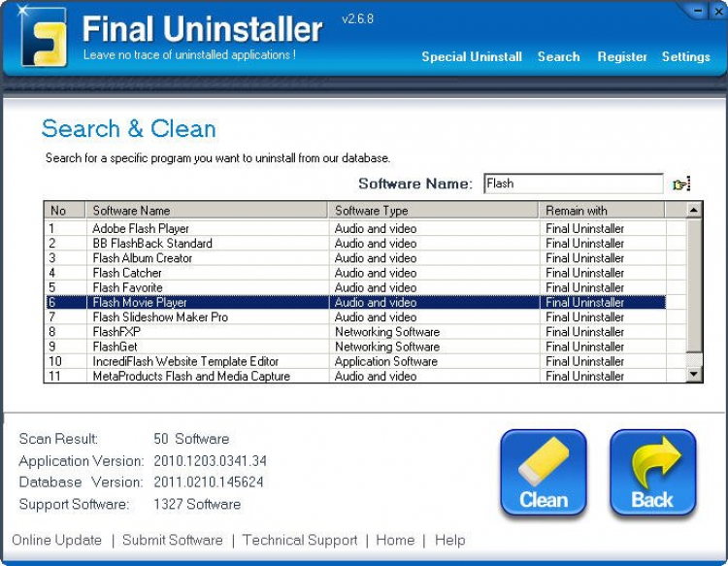
Task: Minimize the Final Uninstaller window
Action: point(698,11)
